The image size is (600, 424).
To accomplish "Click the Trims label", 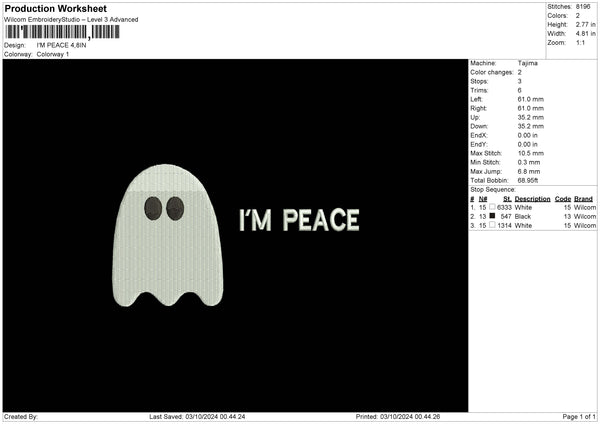I will [x=479, y=90].
